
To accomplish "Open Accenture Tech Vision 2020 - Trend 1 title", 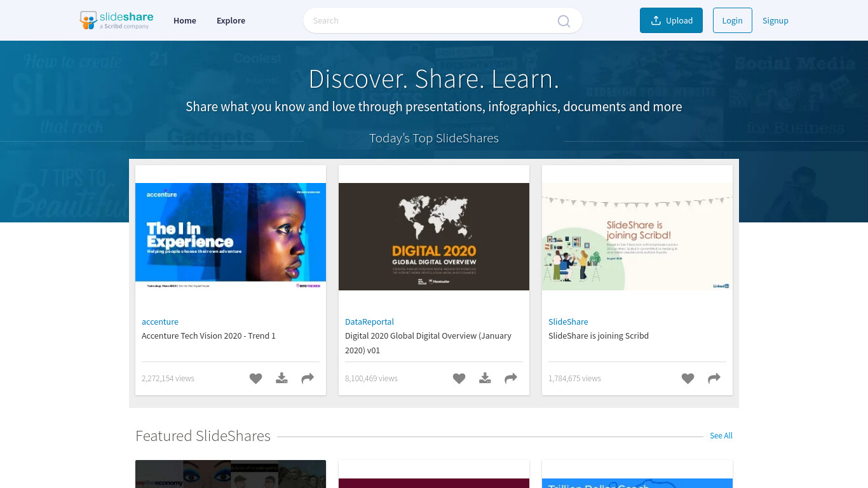I will (x=208, y=335).
